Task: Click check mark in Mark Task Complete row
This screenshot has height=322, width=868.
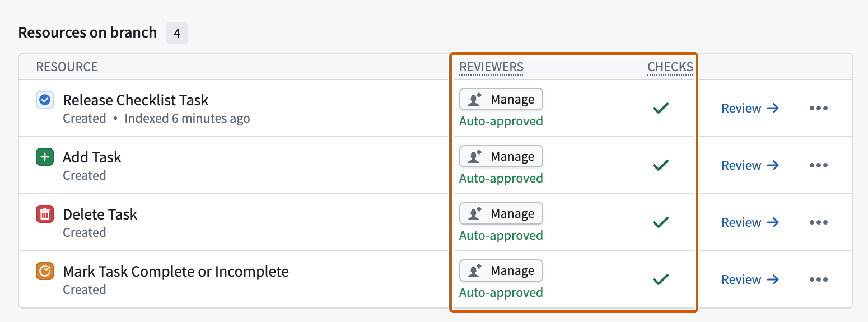Action: click(661, 279)
